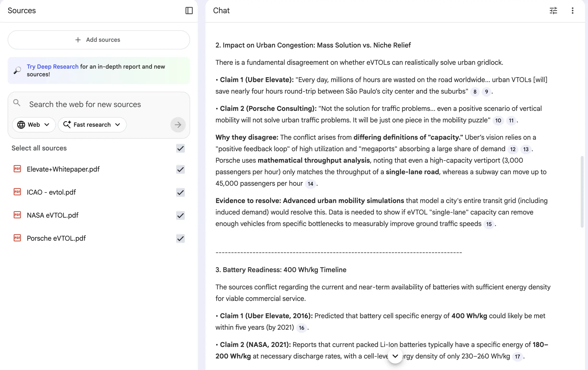The image size is (588, 370).
Task: Click the magnifier icon in search box
Action: 17,103
